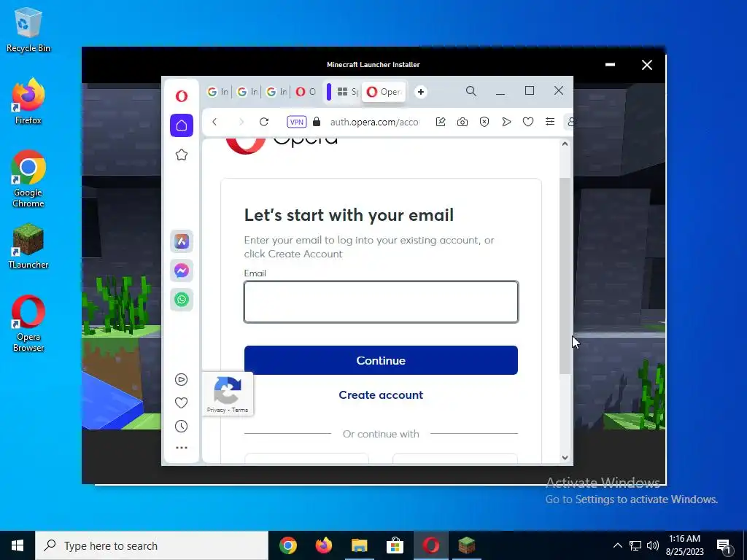Click the Opera logo menu button
The image size is (747, 560).
click(182, 96)
